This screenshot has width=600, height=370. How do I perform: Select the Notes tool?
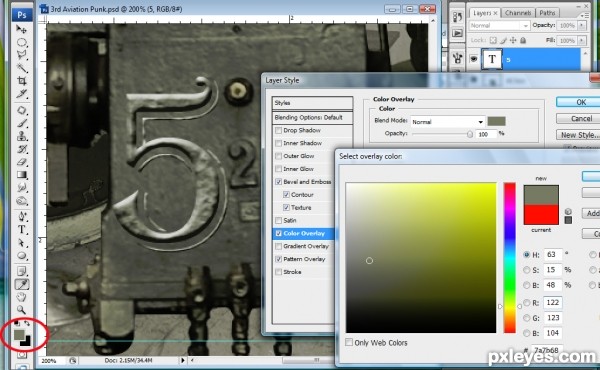21,271
